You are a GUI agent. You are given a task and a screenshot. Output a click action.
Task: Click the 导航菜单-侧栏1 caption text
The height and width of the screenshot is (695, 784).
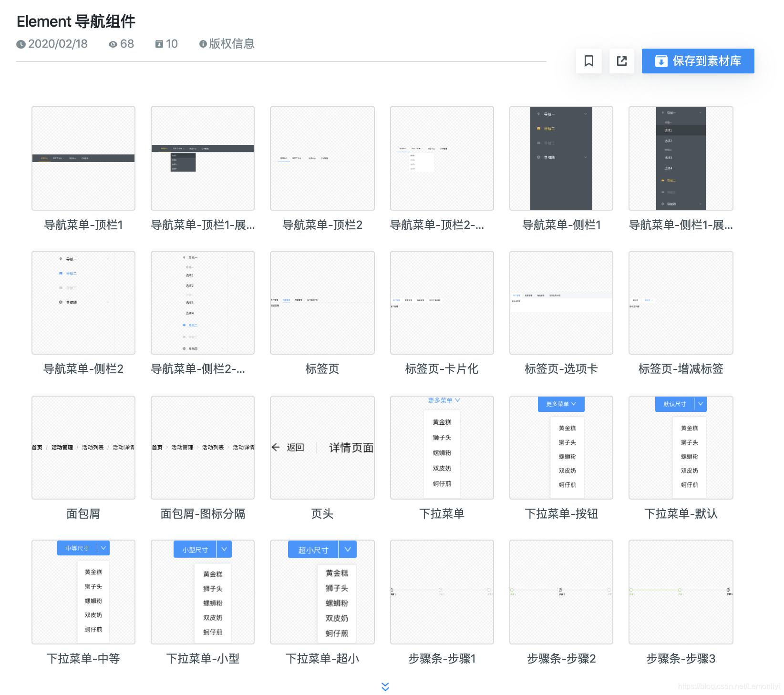point(561,225)
